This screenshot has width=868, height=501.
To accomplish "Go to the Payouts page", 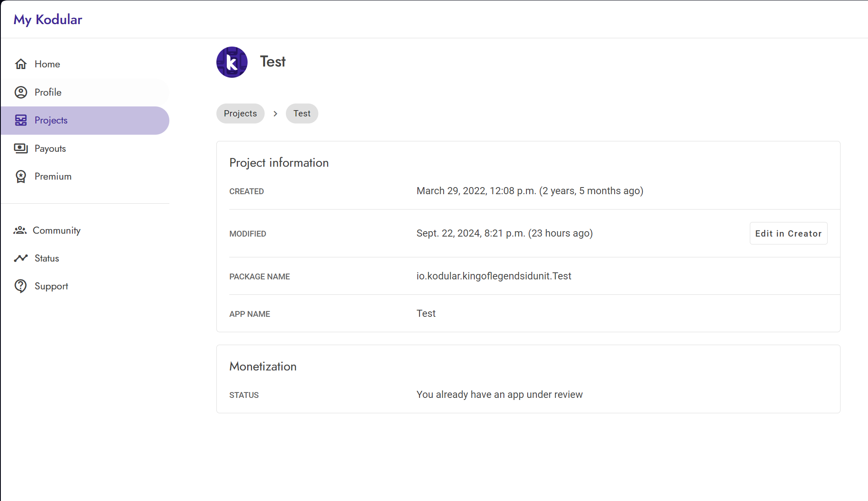I will point(50,148).
